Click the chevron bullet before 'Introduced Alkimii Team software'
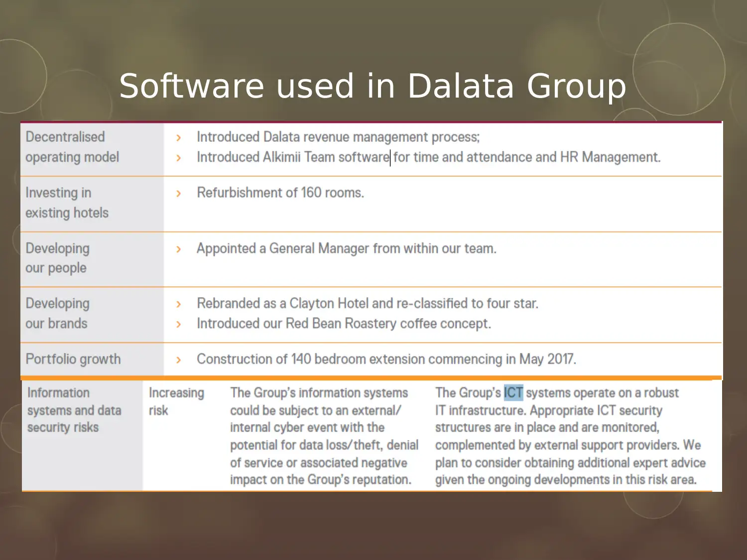 point(179,158)
